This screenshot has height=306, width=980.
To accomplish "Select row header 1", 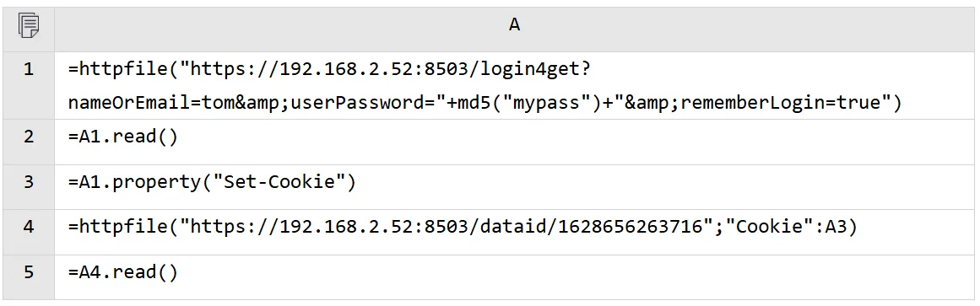I will pos(29,85).
